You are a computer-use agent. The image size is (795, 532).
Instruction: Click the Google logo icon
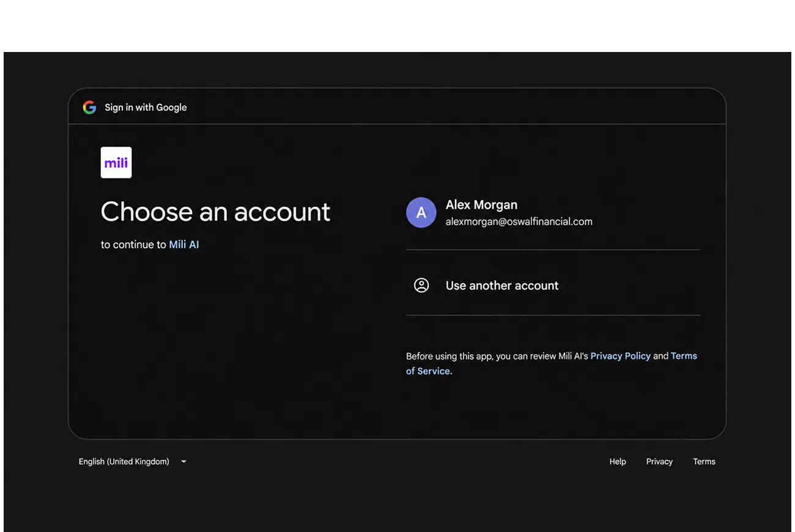click(89, 108)
